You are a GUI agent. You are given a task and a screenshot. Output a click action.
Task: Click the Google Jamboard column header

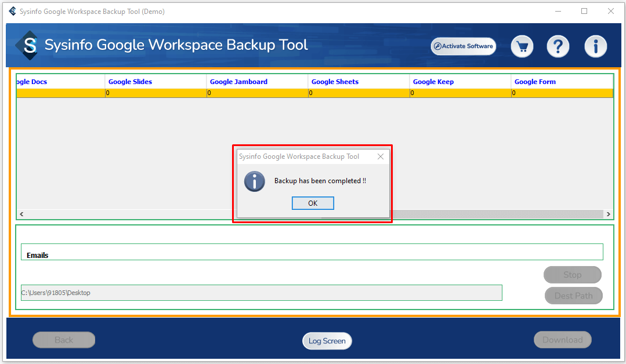[x=257, y=82]
